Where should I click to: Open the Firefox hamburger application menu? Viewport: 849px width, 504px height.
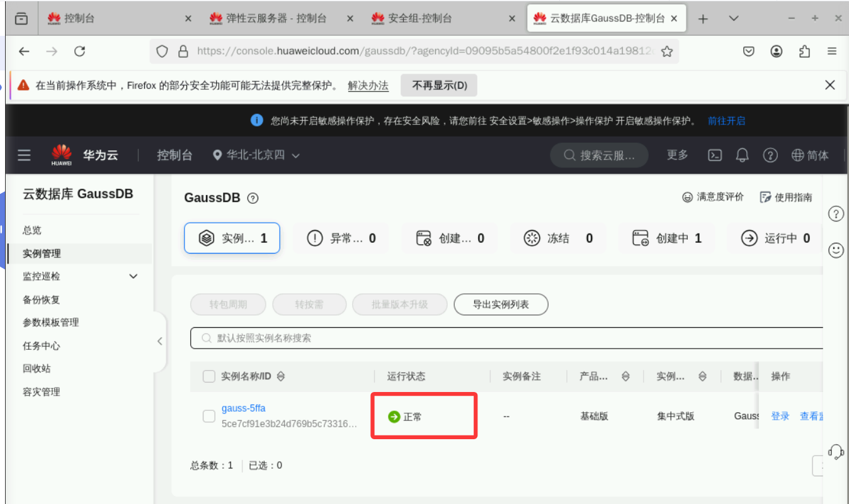pos(832,52)
